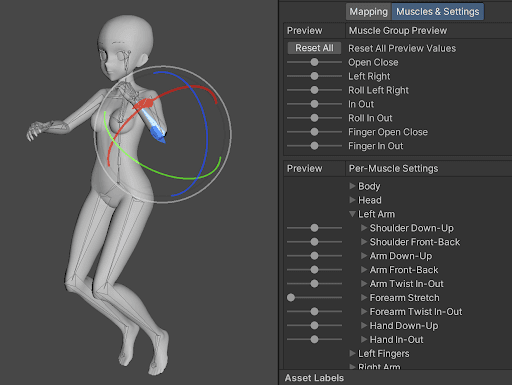Expand Arm Front-Back settings
The image size is (512, 385).
tap(364, 270)
